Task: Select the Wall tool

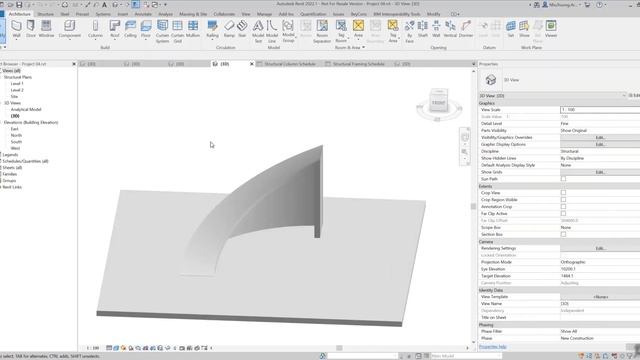Action: click(16, 29)
